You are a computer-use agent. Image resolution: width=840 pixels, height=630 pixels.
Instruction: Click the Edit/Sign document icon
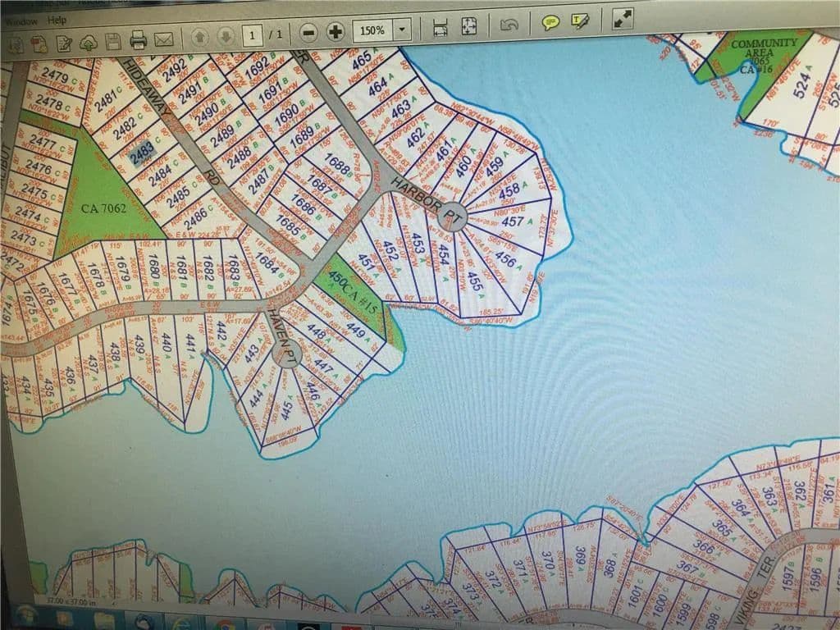pyautogui.click(x=64, y=43)
